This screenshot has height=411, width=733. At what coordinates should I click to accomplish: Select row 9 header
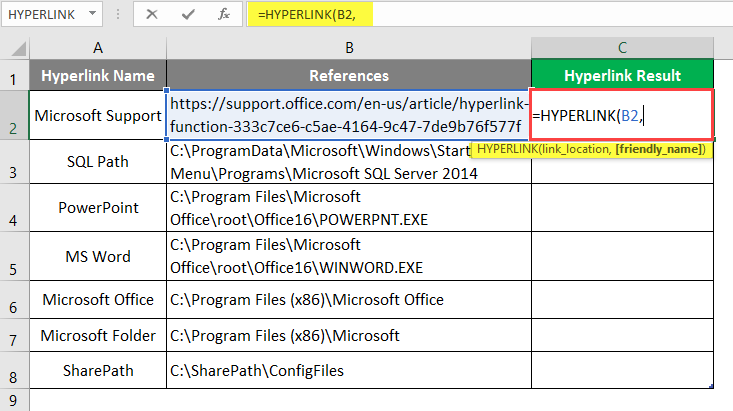pyautogui.click(x=14, y=400)
